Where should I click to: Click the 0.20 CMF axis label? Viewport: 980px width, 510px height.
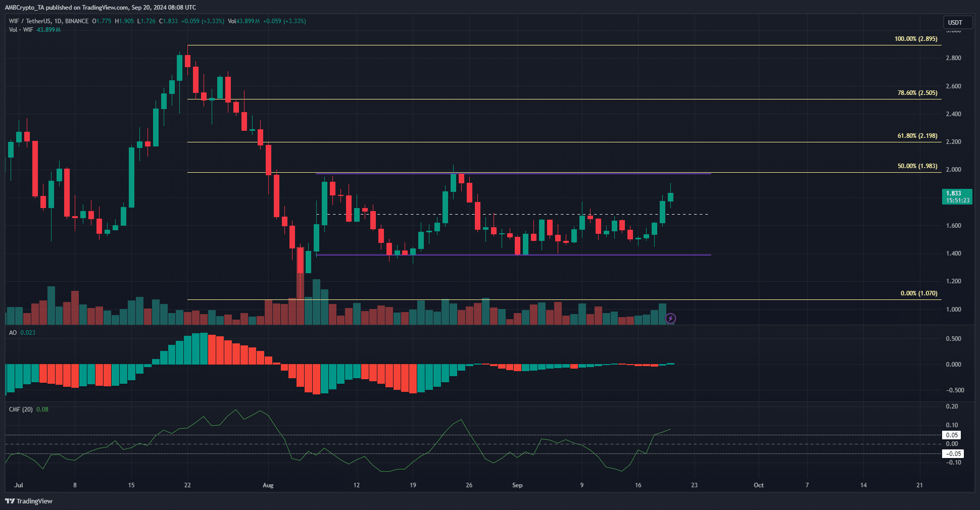point(952,406)
